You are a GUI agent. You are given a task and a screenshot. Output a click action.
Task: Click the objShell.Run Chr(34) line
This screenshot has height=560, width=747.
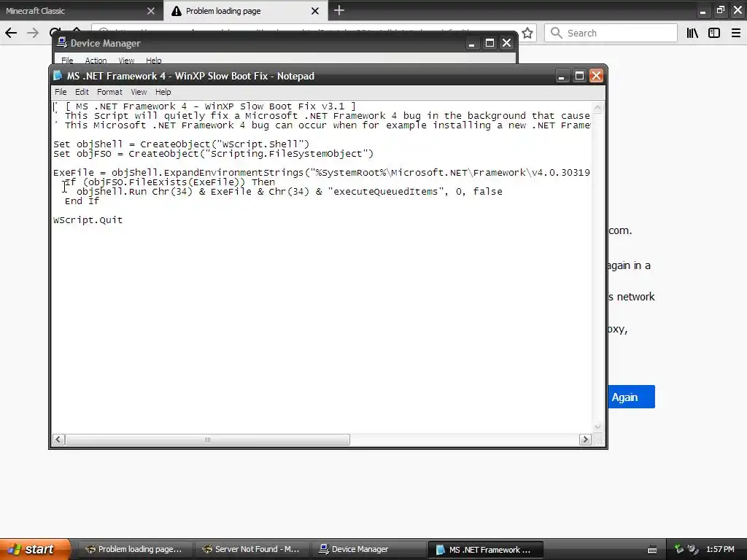click(289, 192)
